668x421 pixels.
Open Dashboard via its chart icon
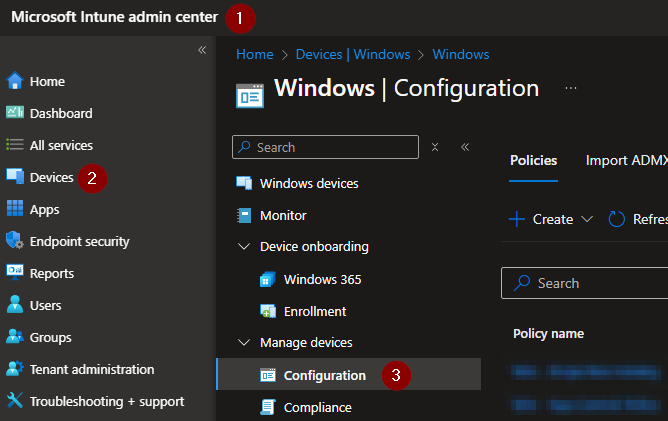tap(15, 112)
